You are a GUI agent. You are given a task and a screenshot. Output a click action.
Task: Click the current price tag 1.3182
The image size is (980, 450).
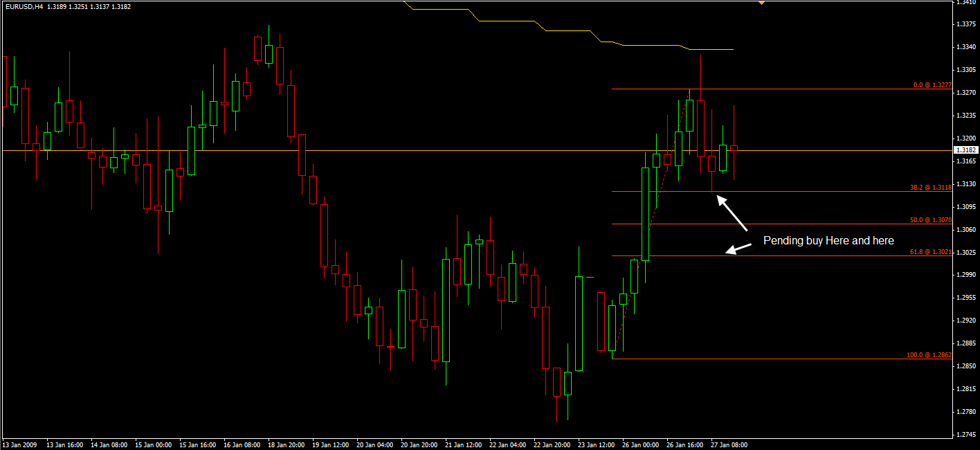(965, 150)
